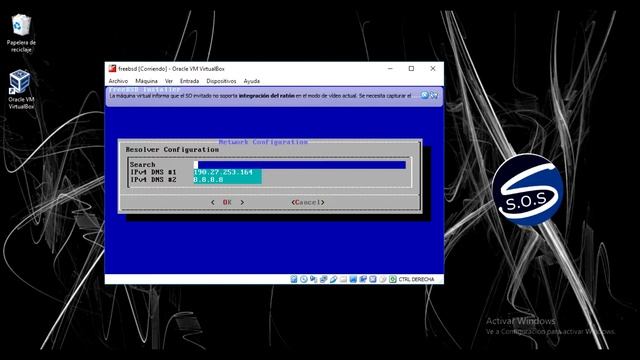Click the USB devices status icon
Screen dimensions: 640x360
click(333, 279)
